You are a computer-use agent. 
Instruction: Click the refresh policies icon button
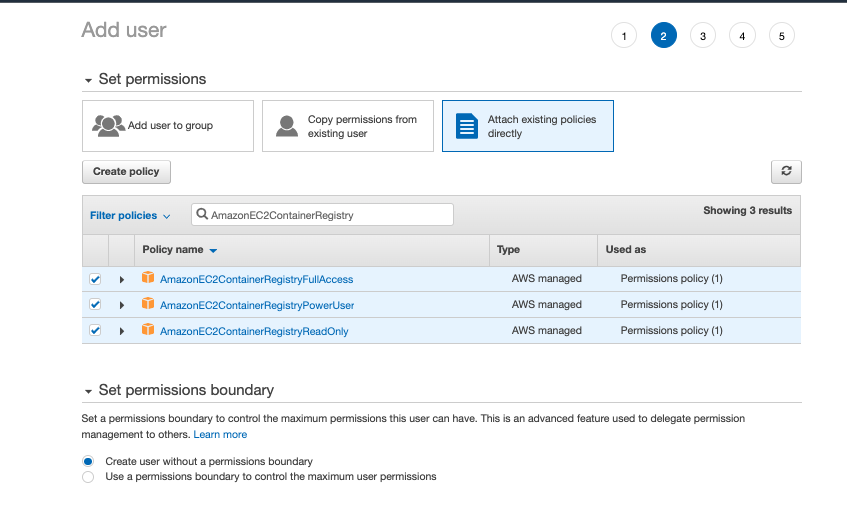click(x=786, y=172)
